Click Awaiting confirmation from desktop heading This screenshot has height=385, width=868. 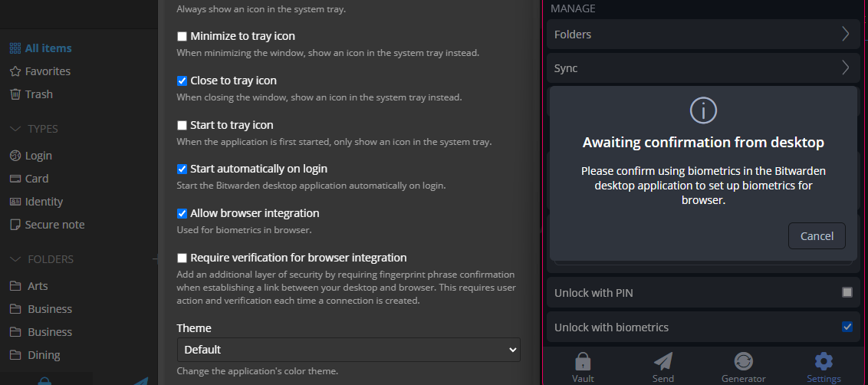(703, 143)
